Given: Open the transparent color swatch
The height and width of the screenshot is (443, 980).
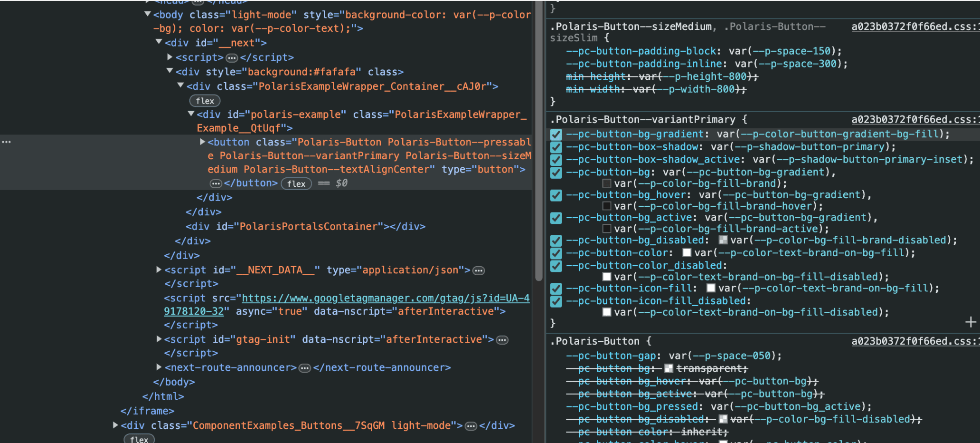Looking at the screenshot, I should click(x=669, y=368).
